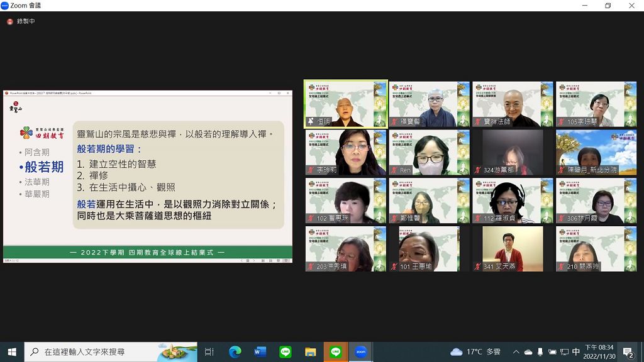
Task: Click the Zoom app taskbar icon
Action: pos(360,352)
